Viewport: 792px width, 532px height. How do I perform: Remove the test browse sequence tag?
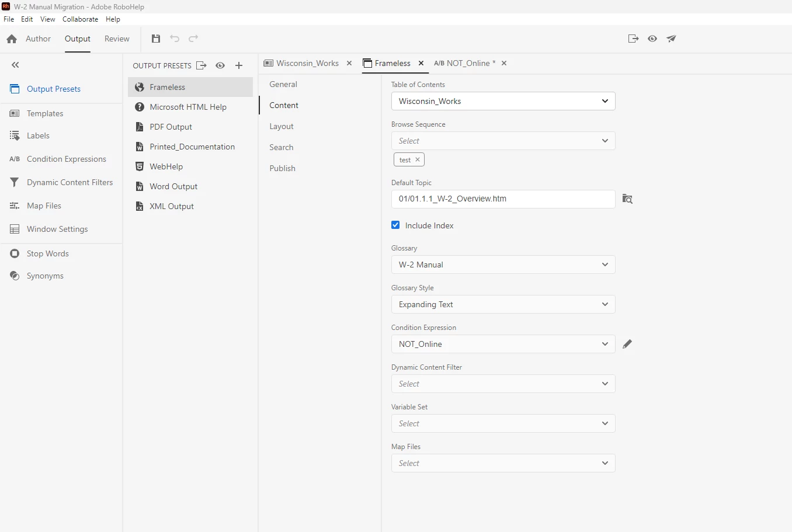tap(418, 160)
